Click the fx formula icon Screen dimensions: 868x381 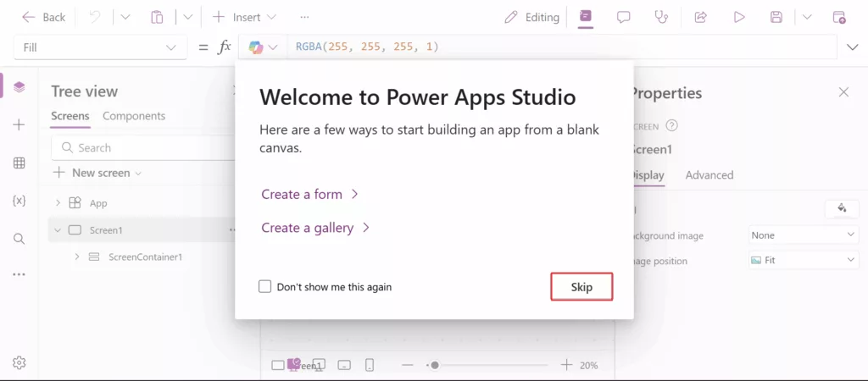click(x=224, y=47)
